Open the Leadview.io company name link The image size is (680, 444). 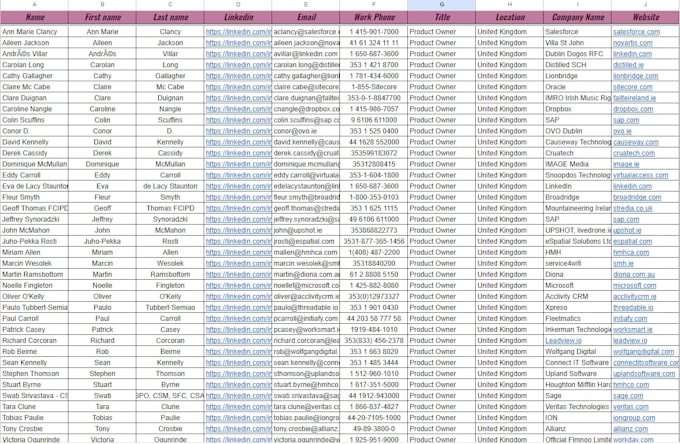563,341
